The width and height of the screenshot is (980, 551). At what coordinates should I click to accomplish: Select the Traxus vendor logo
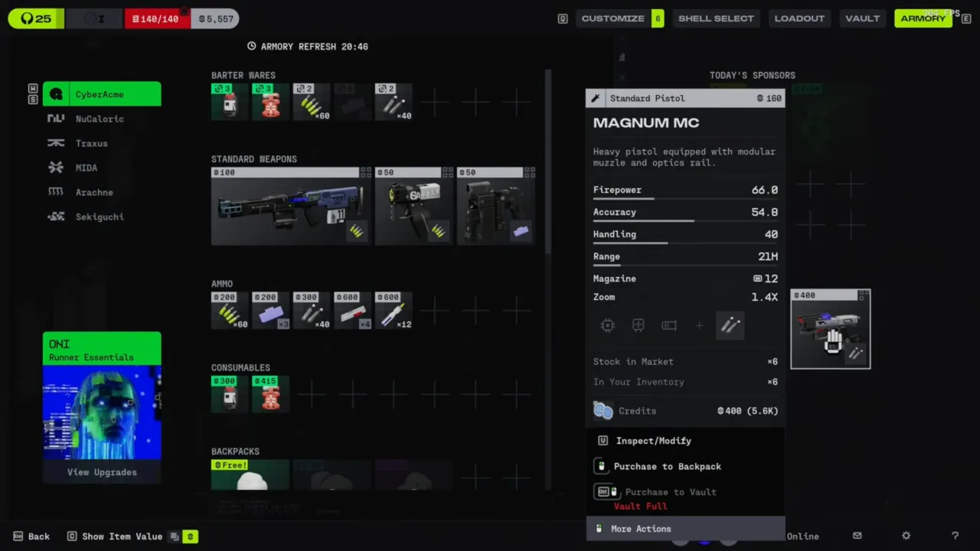[56, 143]
